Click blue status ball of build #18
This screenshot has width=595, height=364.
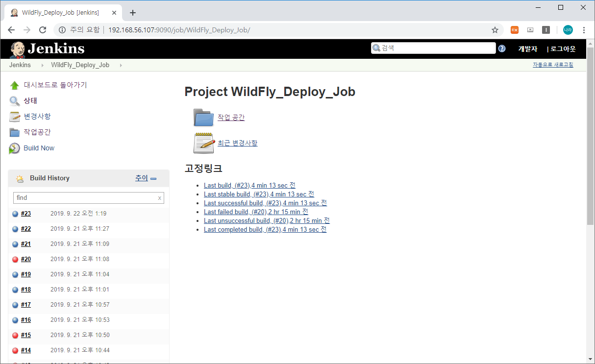point(15,290)
